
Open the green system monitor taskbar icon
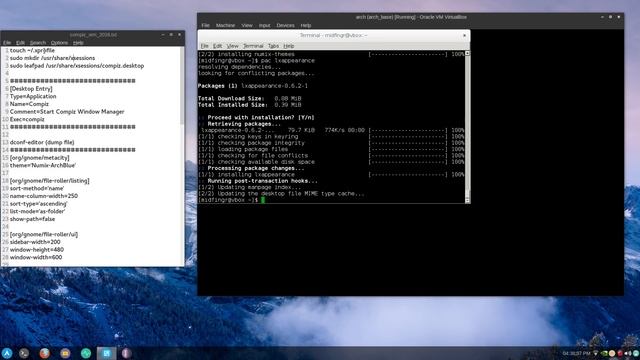[x=86, y=353]
